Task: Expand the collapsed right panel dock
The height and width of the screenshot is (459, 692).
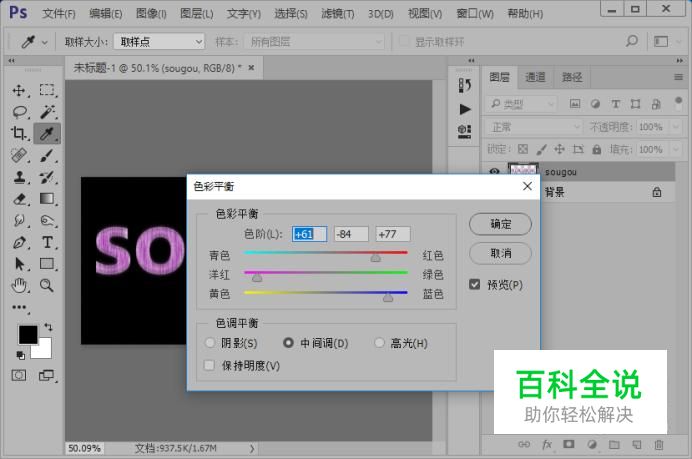Action: point(471,60)
